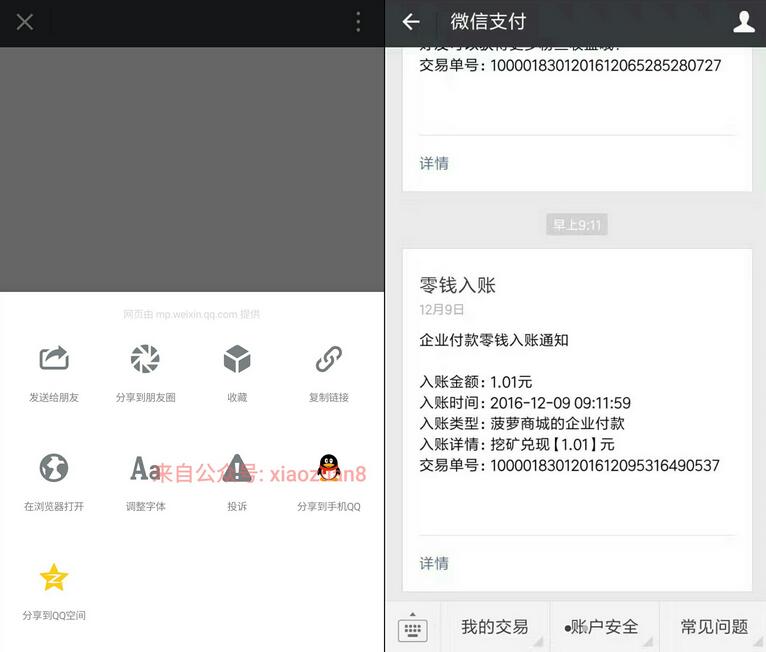Select the 入账详情 挖矿兑现 line

516,444
